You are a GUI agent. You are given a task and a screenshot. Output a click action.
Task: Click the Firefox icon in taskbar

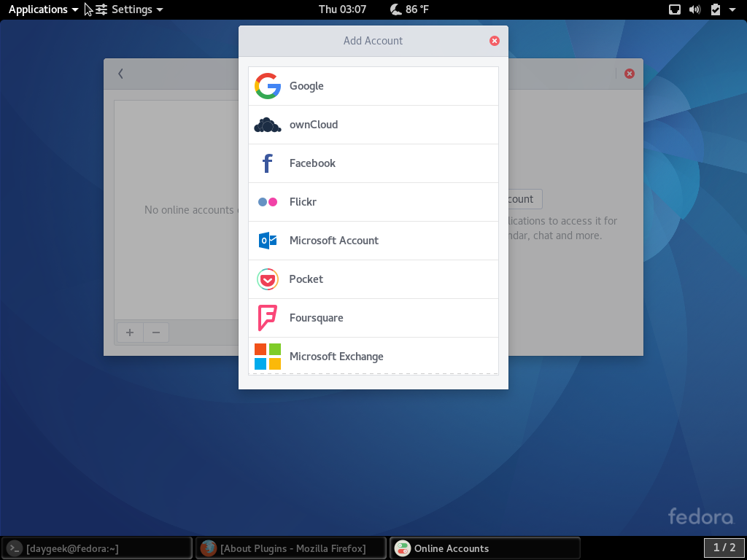tap(208, 548)
